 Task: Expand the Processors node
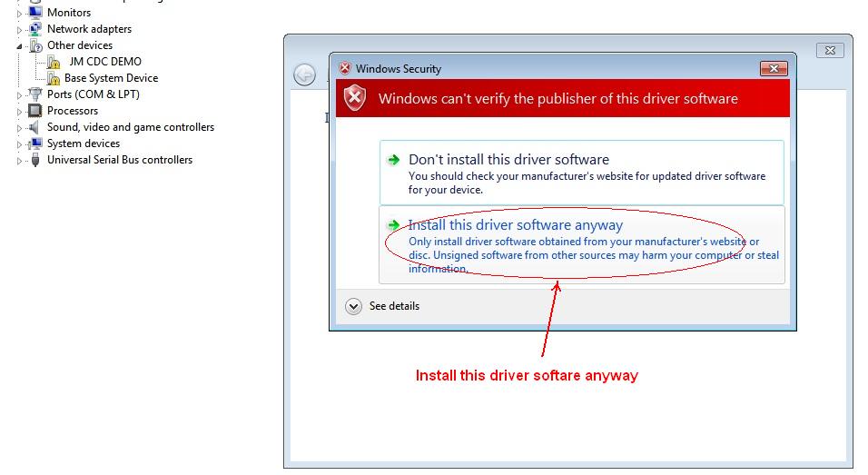click(x=19, y=112)
